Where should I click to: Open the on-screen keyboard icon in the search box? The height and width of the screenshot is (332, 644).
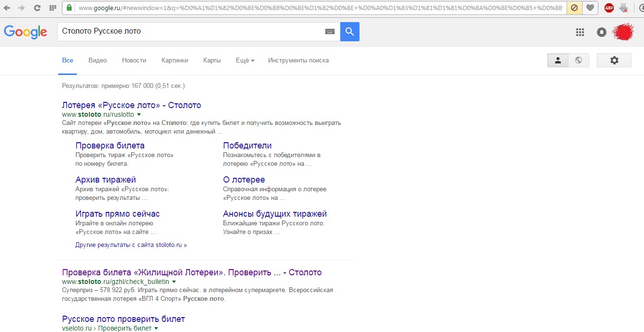(x=330, y=32)
